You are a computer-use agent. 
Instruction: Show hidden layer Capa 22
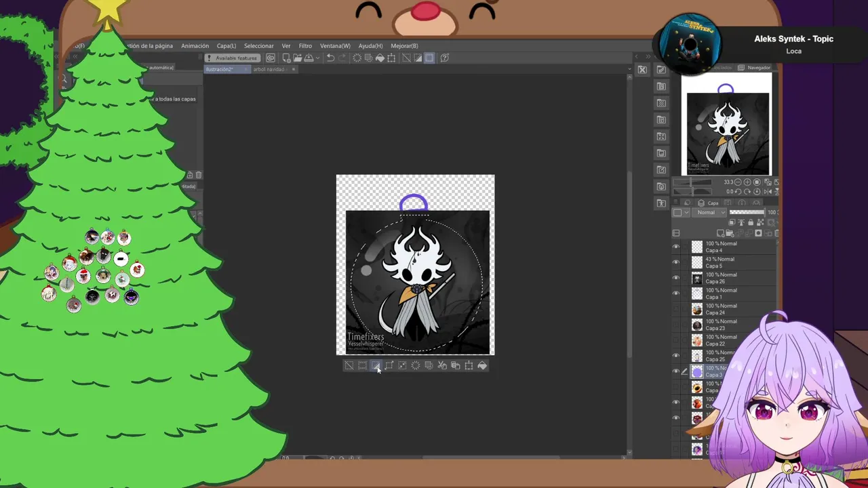(675, 340)
